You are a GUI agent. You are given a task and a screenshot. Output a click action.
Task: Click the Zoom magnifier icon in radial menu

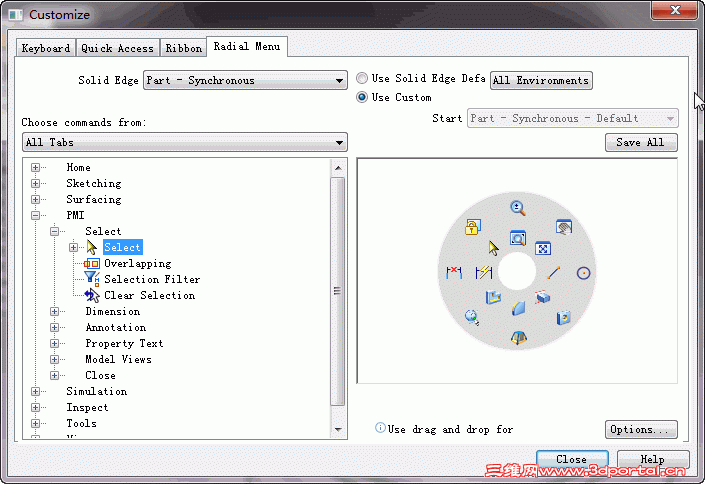tap(518, 208)
